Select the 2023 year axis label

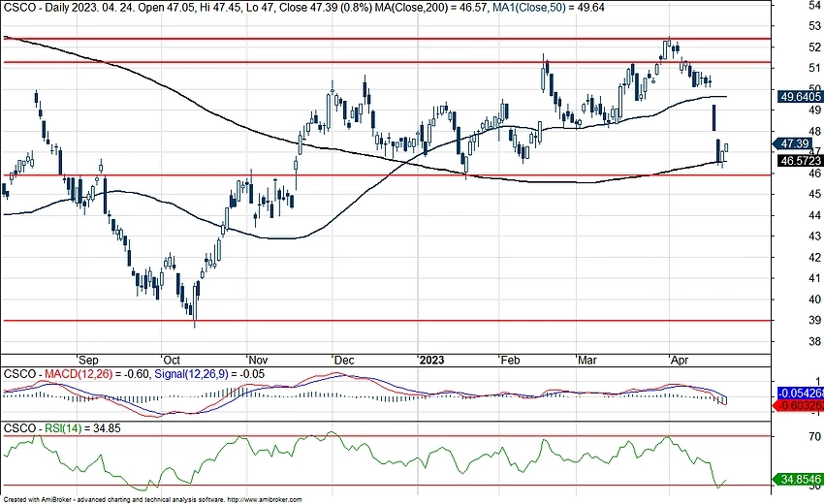[x=431, y=360]
